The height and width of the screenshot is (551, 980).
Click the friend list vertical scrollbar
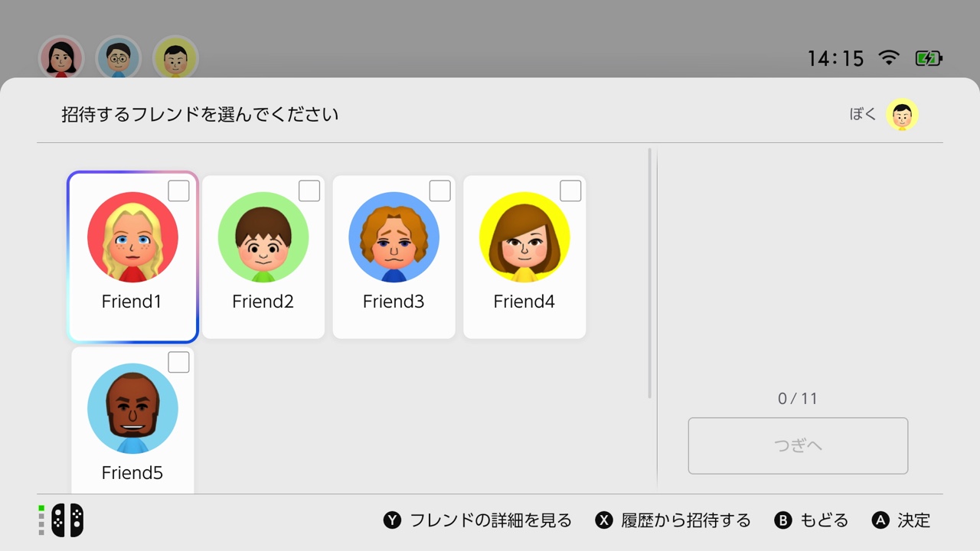tap(650, 273)
